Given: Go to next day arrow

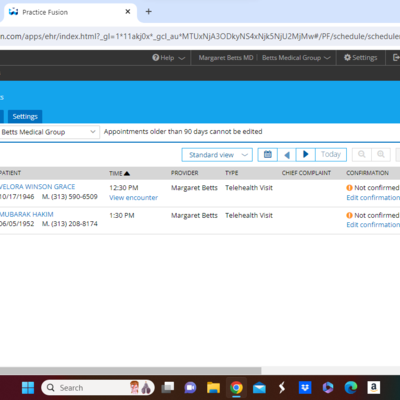Looking at the screenshot, I should click(x=306, y=154).
